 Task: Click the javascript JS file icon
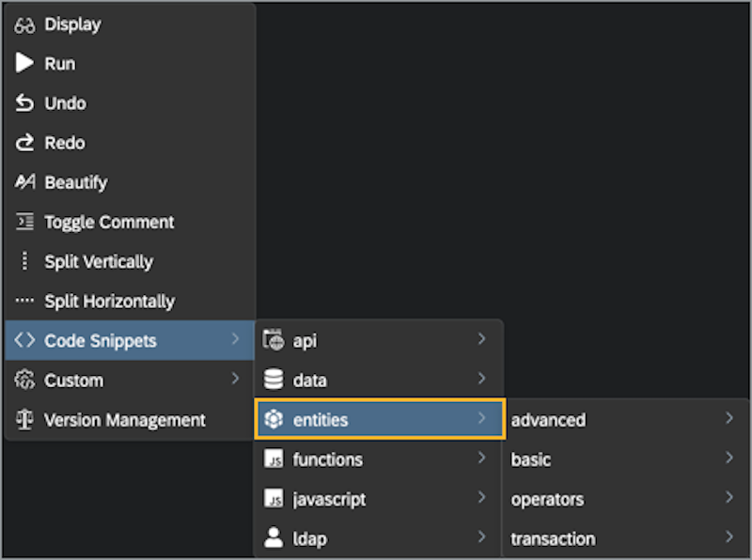coord(274,499)
